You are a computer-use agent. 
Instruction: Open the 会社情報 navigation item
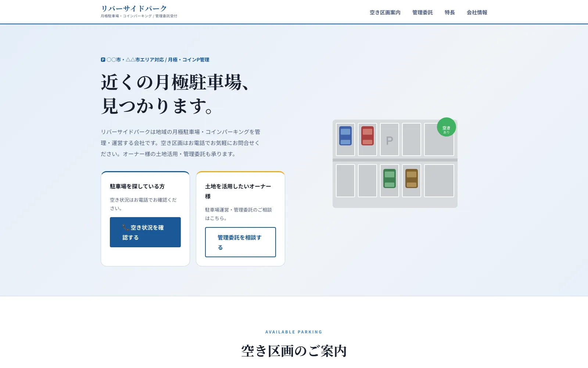(x=477, y=13)
